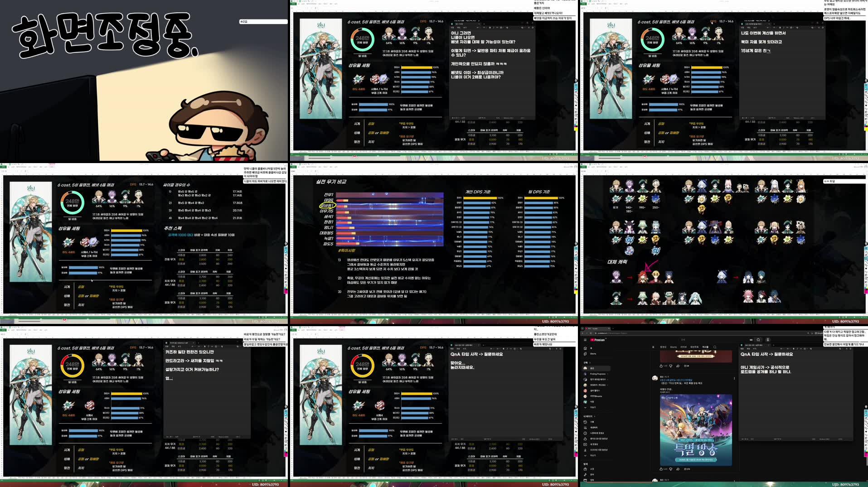Open watch history (기록) from the sidebar

[x=592, y=422]
